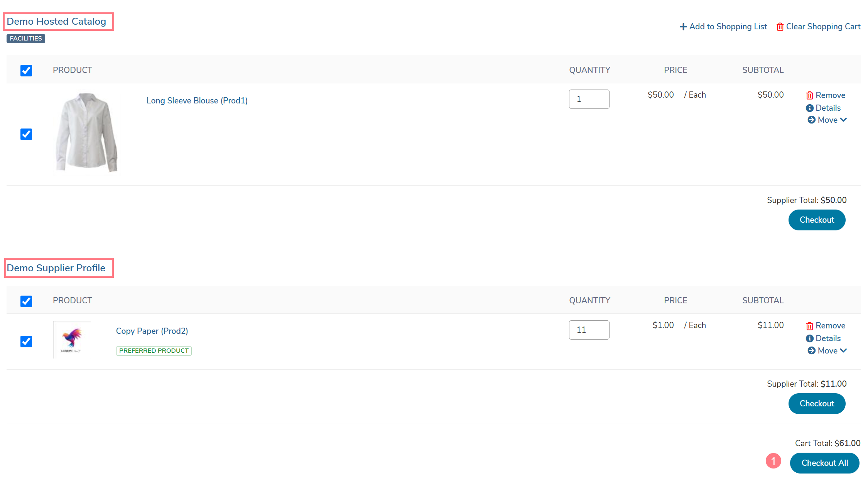Click the Details info icon for Copy Paper
Viewport: 868px width, 482px height.
click(x=810, y=338)
